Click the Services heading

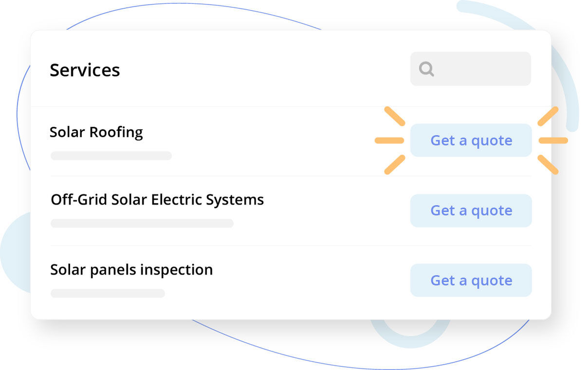click(x=85, y=70)
